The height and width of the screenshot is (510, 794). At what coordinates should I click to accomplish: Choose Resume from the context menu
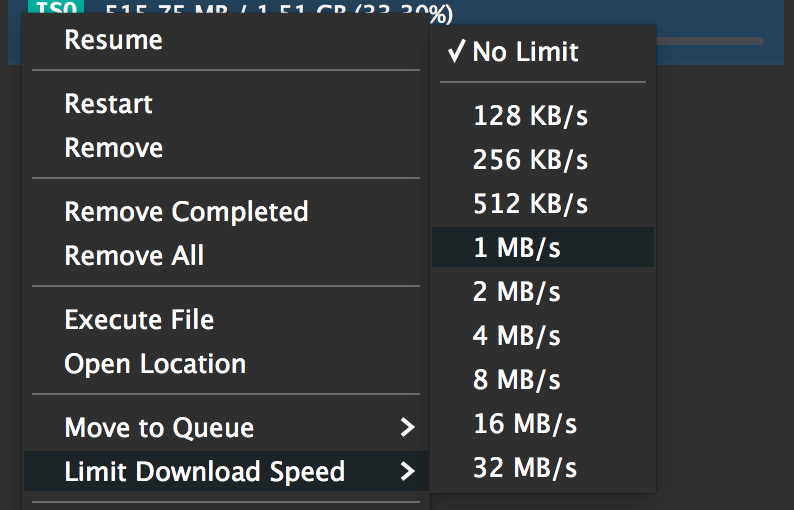[x=113, y=40]
